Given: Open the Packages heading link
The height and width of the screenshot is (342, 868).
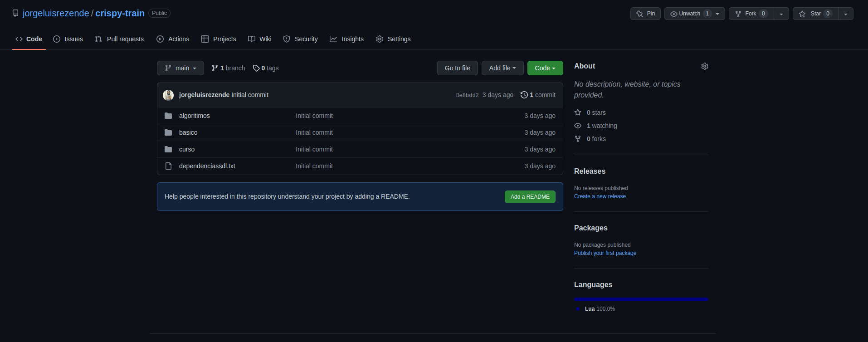Looking at the screenshot, I should pyautogui.click(x=591, y=228).
